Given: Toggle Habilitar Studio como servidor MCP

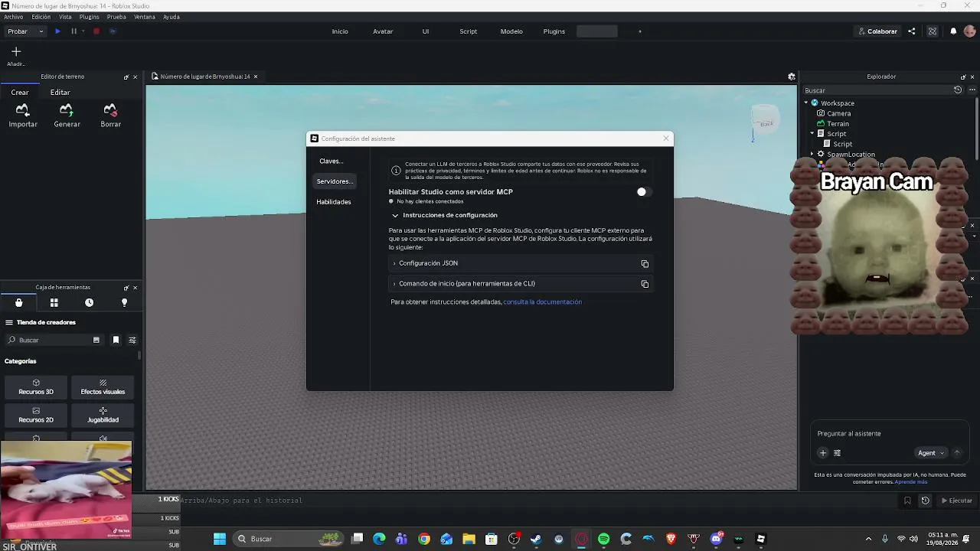Looking at the screenshot, I should (x=644, y=192).
